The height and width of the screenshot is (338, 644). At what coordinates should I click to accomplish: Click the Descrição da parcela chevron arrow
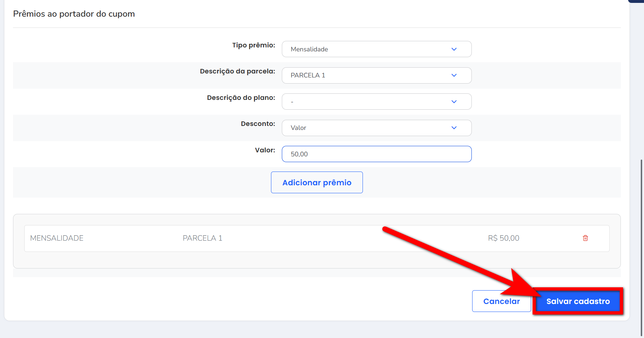pos(454,75)
